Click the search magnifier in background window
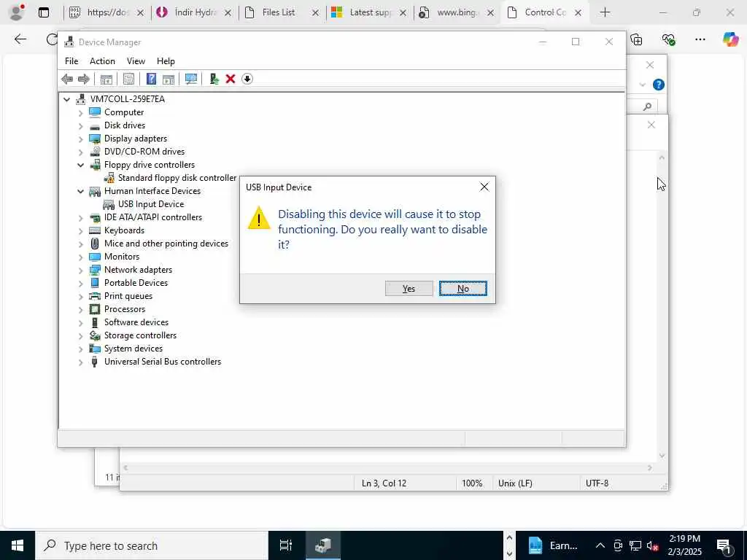The image size is (747, 560). [x=647, y=106]
